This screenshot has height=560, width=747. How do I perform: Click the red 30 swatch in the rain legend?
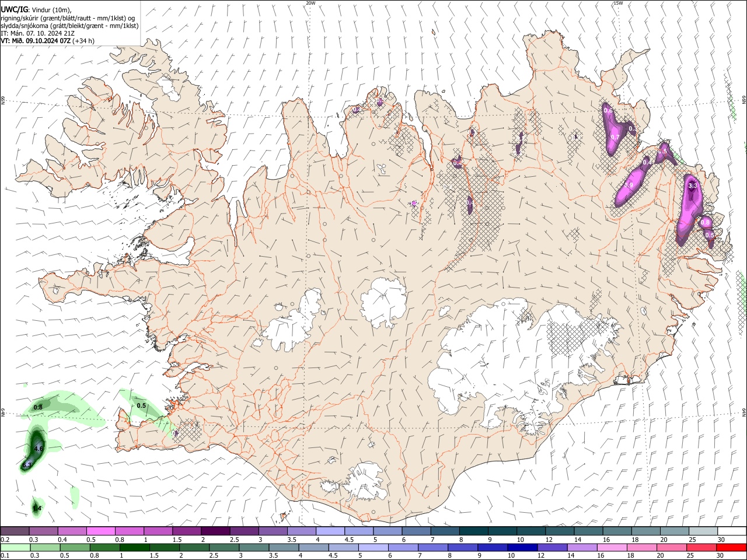click(x=731, y=547)
